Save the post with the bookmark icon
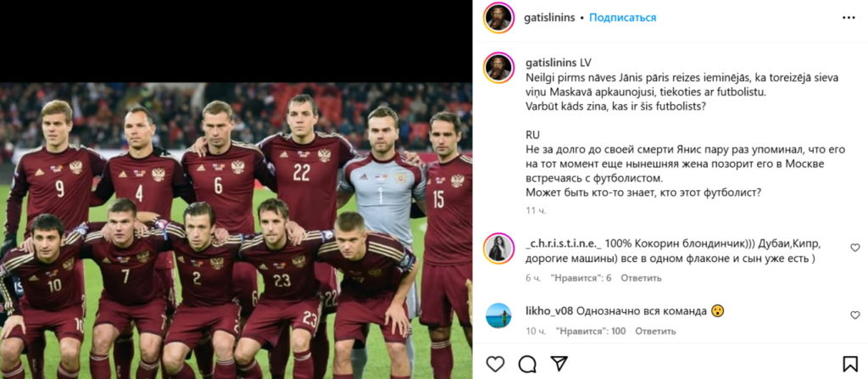This screenshot has width=868, height=379. (849, 364)
